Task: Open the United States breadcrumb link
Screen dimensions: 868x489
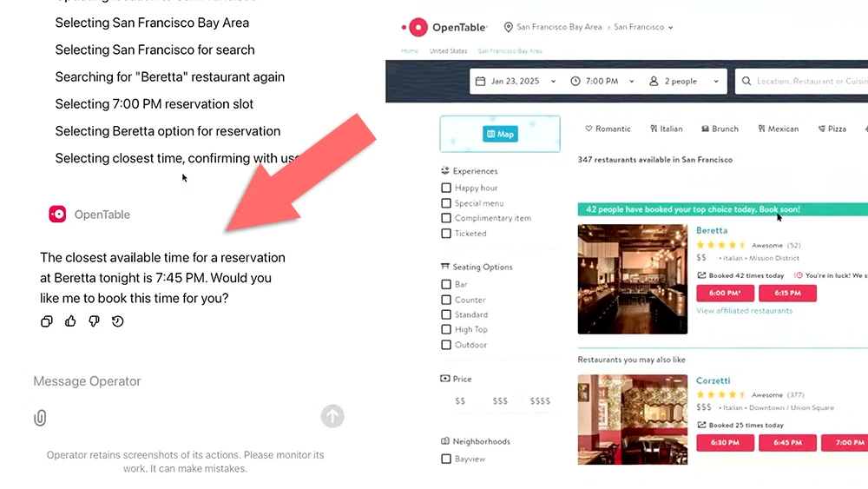Action: tap(449, 51)
